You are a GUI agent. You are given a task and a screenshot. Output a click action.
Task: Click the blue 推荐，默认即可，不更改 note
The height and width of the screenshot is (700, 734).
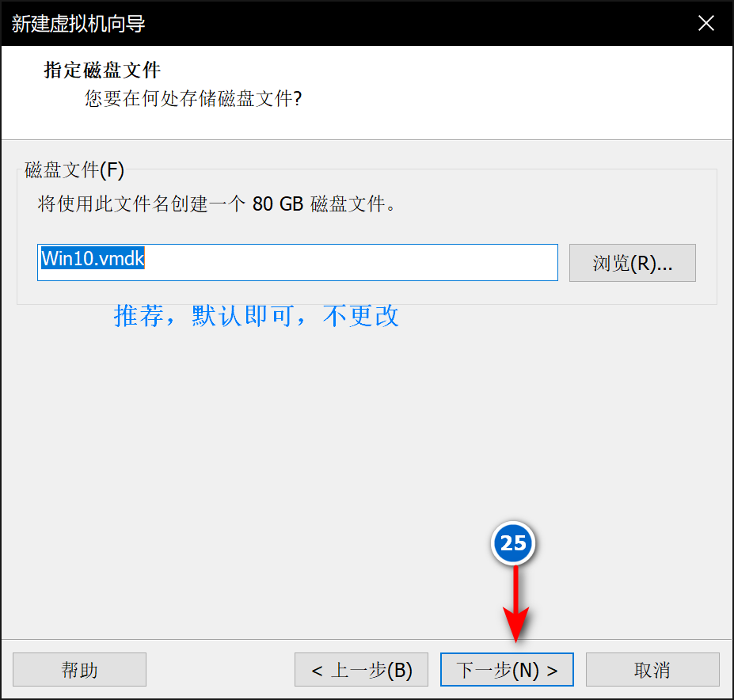coord(257,316)
